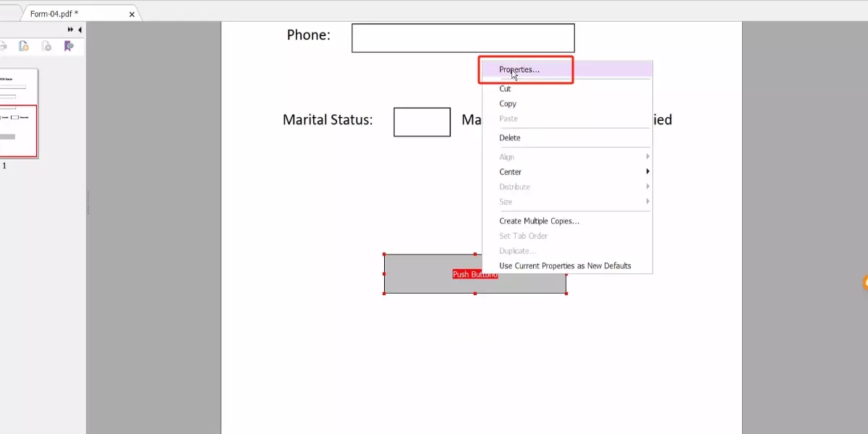
Task: Select the Push Button form field
Action: point(427,275)
